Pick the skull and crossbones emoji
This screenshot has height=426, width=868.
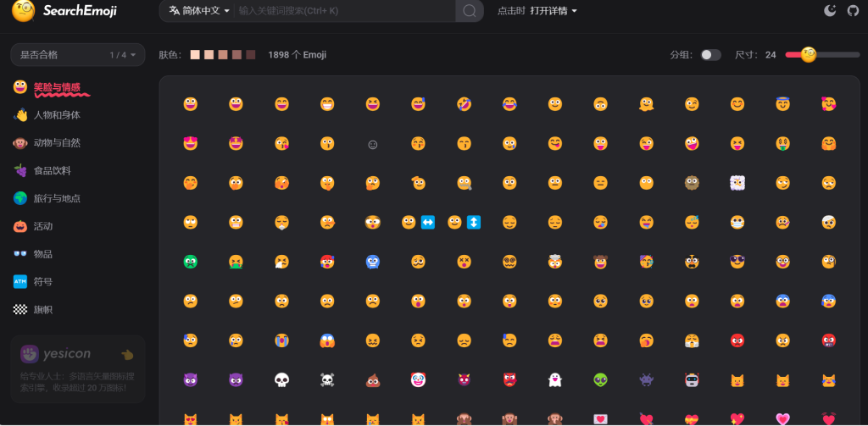pos(327,380)
